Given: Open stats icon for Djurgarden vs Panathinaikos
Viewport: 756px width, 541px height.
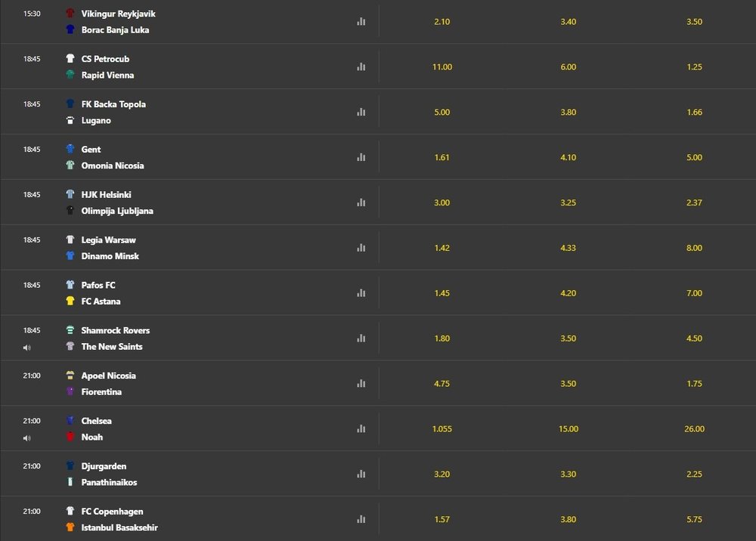Looking at the screenshot, I should (x=361, y=475).
